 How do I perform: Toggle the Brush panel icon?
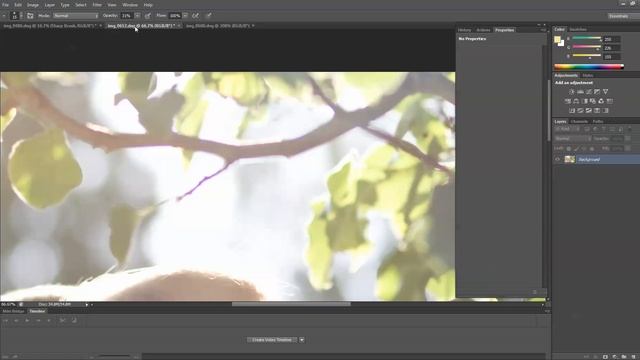click(30, 16)
